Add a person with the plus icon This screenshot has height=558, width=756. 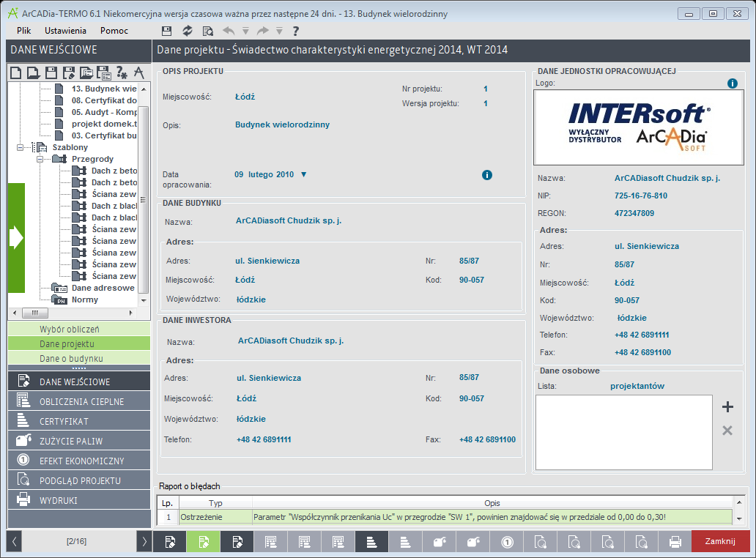727,406
